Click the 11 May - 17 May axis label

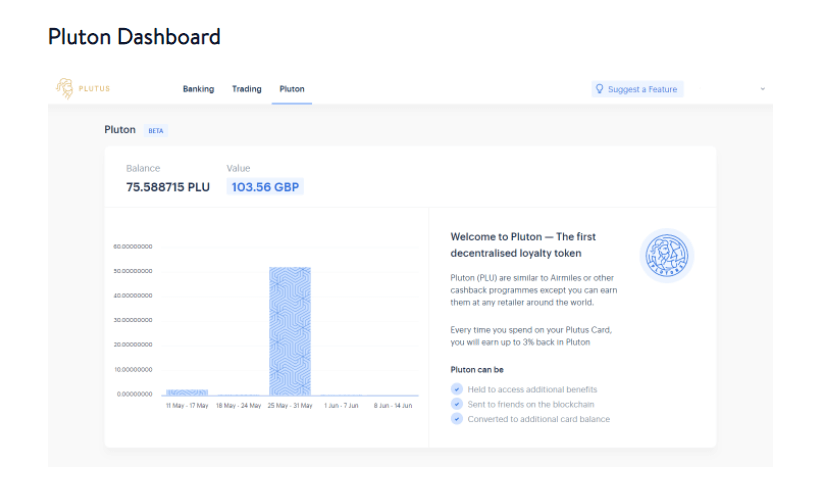(x=187, y=406)
